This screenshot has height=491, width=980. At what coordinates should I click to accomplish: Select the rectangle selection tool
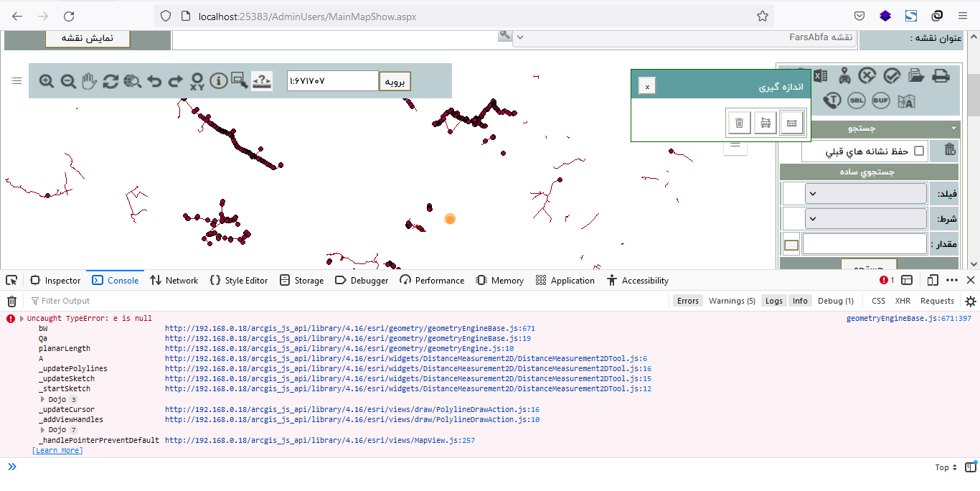click(x=240, y=80)
